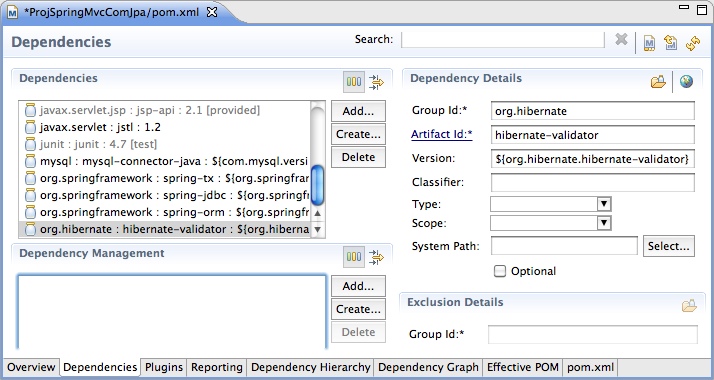Click the open parent POM icon in header
The width and height of the screenshot is (714, 380).
coord(671,43)
